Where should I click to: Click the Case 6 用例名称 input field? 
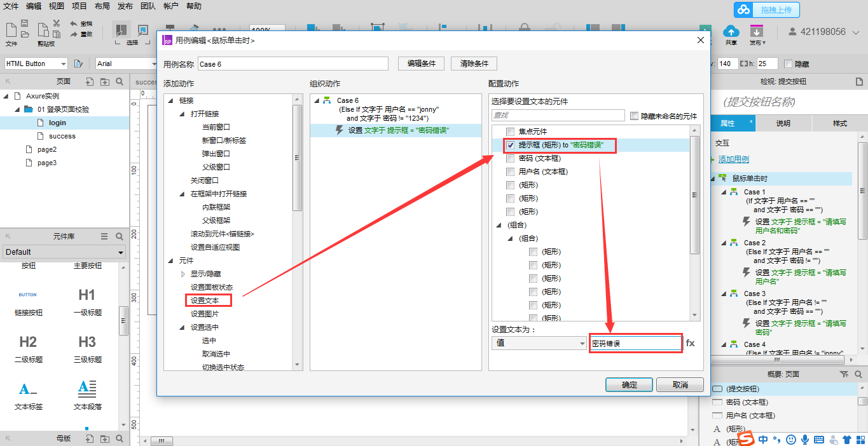293,64
